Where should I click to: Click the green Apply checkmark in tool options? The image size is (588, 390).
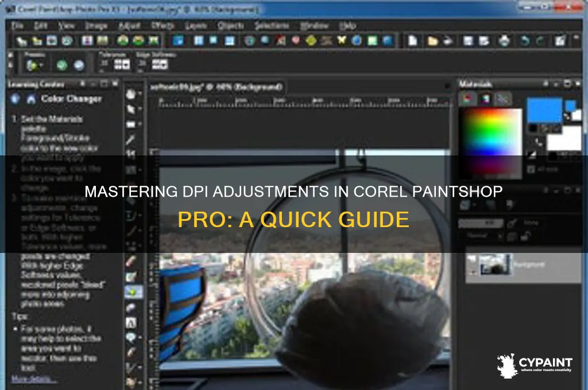pyautogui.click(x=62, y=65)
